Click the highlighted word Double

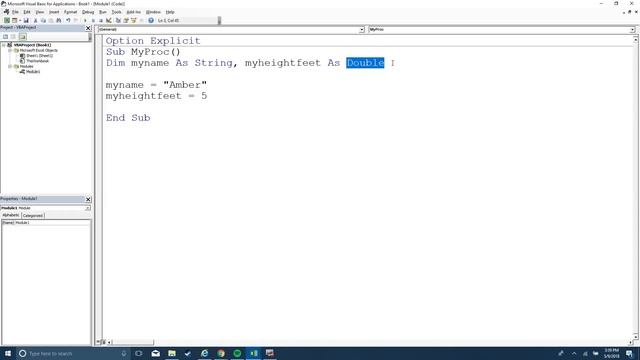pos(365,63)
